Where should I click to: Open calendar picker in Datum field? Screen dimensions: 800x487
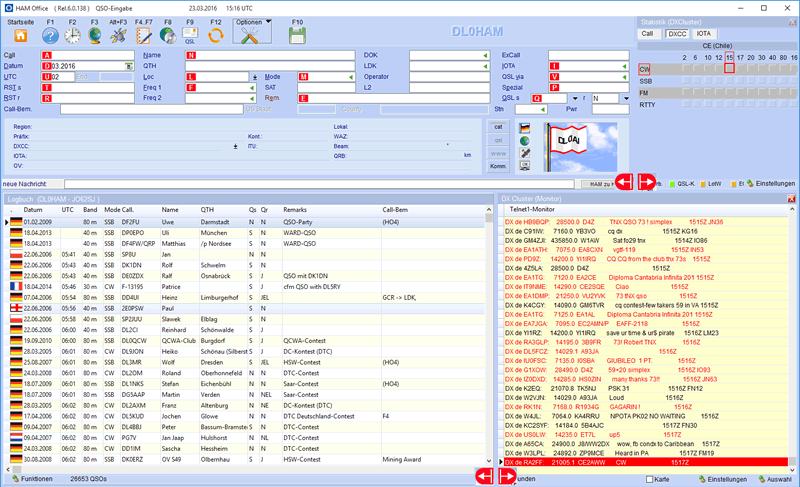tap(129, 66)
